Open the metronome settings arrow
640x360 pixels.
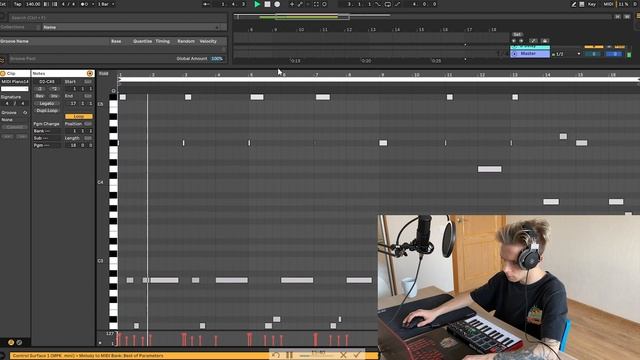92,4
